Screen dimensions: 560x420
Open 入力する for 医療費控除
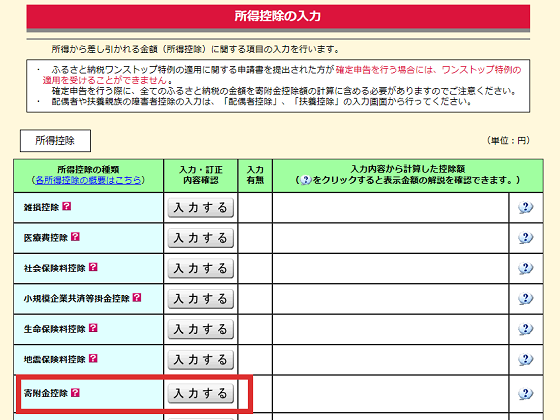[201, 238]
